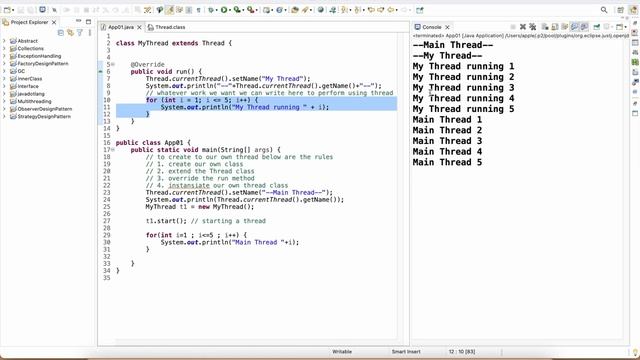Switch to the Java perspective button

(x=633, y=10)
